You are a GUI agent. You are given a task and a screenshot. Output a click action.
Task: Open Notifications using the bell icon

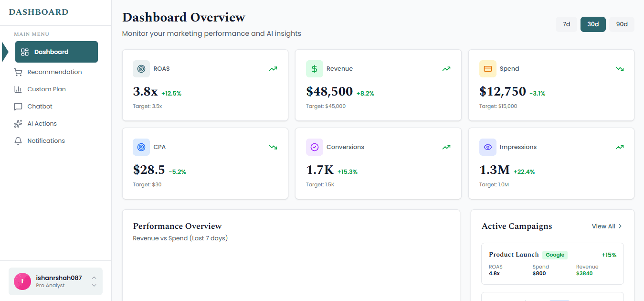(x=19, y=140)
